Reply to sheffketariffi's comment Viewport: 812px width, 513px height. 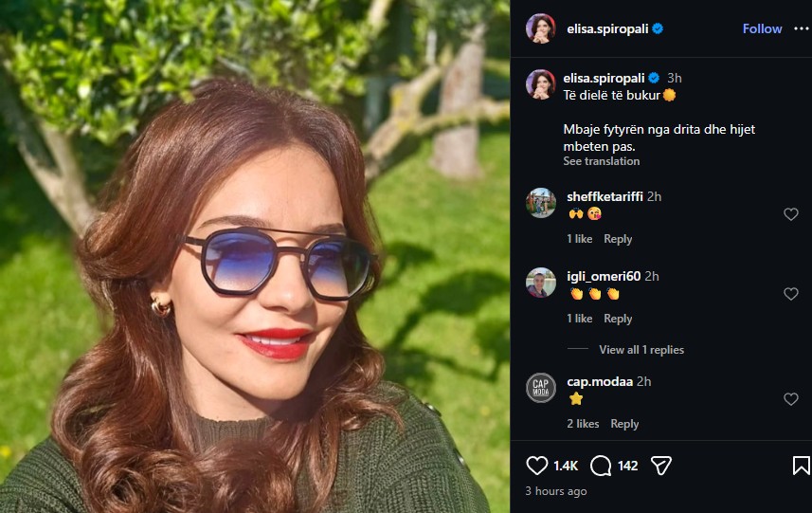618,239
